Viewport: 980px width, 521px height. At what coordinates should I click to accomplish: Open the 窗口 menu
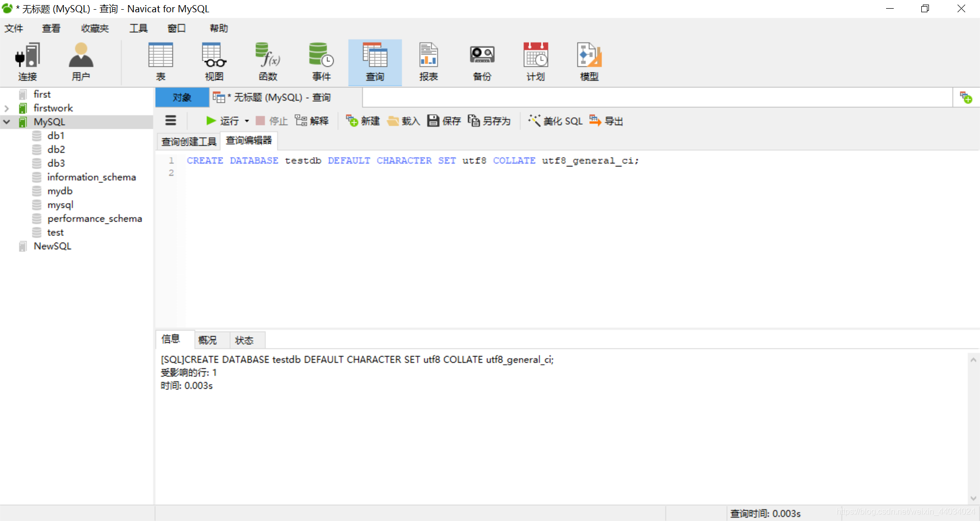coord(177,28)
